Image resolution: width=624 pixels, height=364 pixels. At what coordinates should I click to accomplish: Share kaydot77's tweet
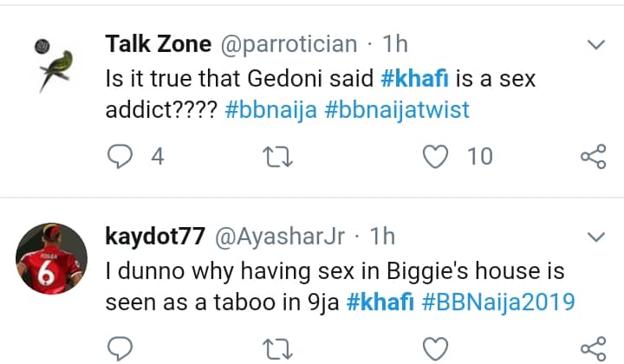pos(592,348)
